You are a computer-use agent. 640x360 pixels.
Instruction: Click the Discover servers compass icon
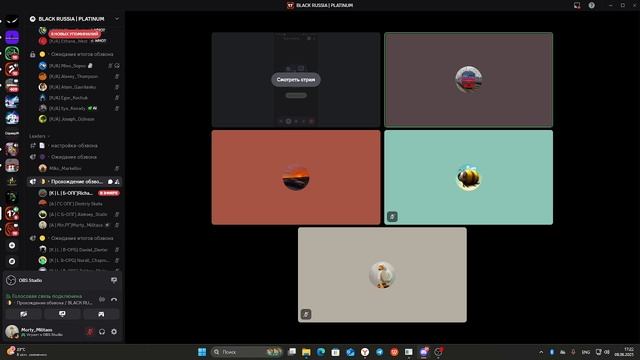[12, 261]
